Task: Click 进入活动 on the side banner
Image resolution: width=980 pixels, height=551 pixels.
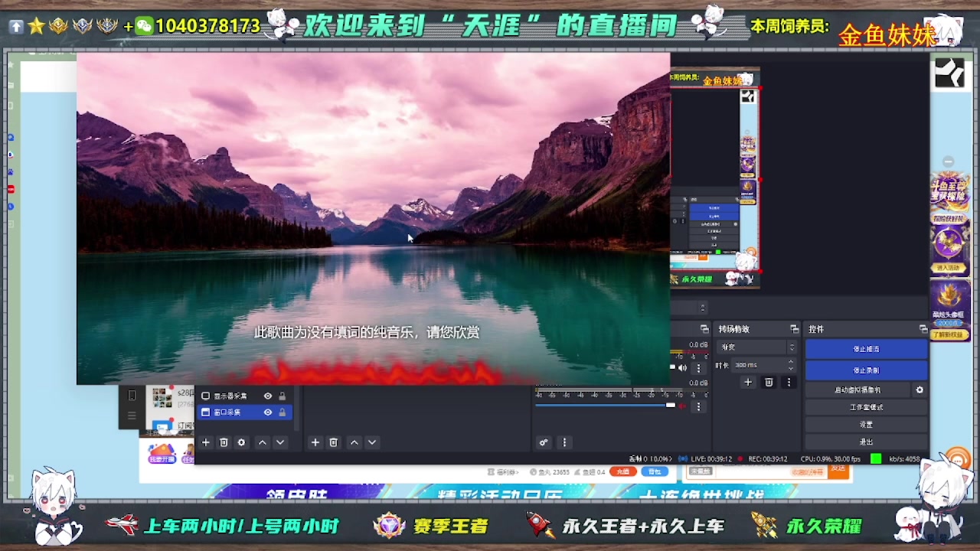Action: pos(948,268)
